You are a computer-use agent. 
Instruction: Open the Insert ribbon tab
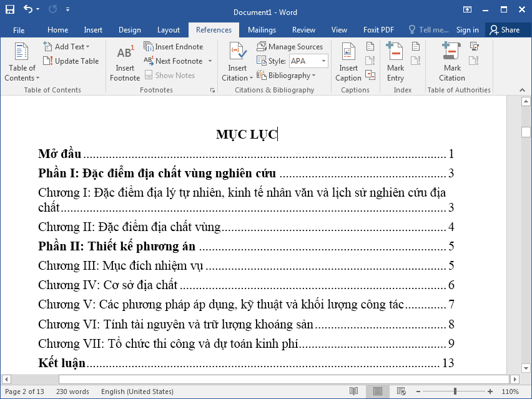[x=92, y=29]
